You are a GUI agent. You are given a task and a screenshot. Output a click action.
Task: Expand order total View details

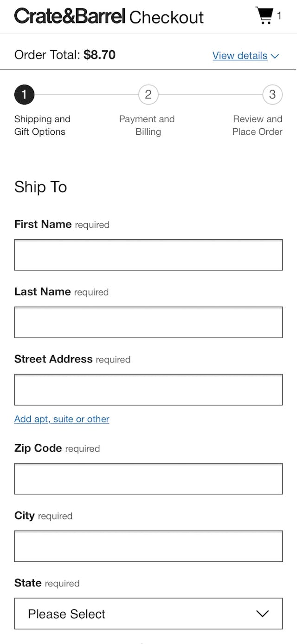coord(240,55)
